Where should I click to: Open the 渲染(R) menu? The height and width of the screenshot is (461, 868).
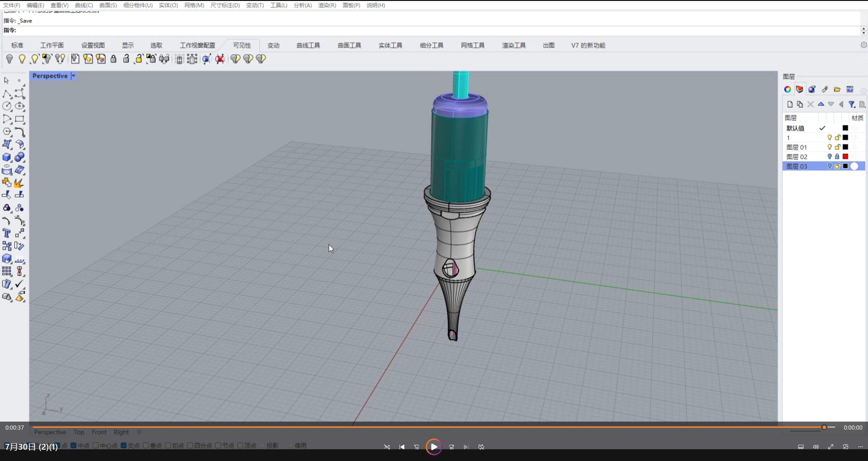pos(327,5)
